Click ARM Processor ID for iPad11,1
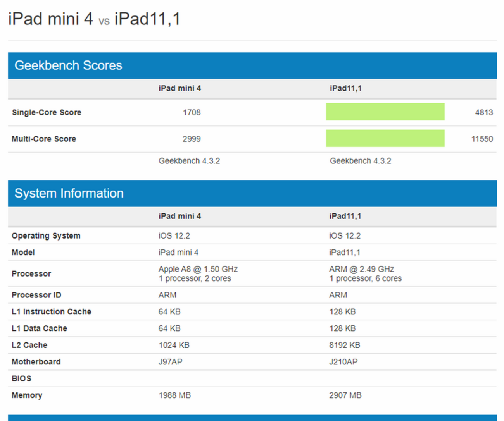The height and width of the screenshot is (421, 504). 338,295
